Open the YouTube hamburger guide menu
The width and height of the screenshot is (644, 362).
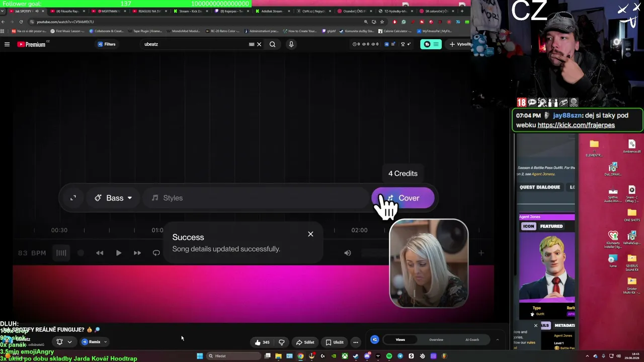pyautogui.click(x=7, y=44)
